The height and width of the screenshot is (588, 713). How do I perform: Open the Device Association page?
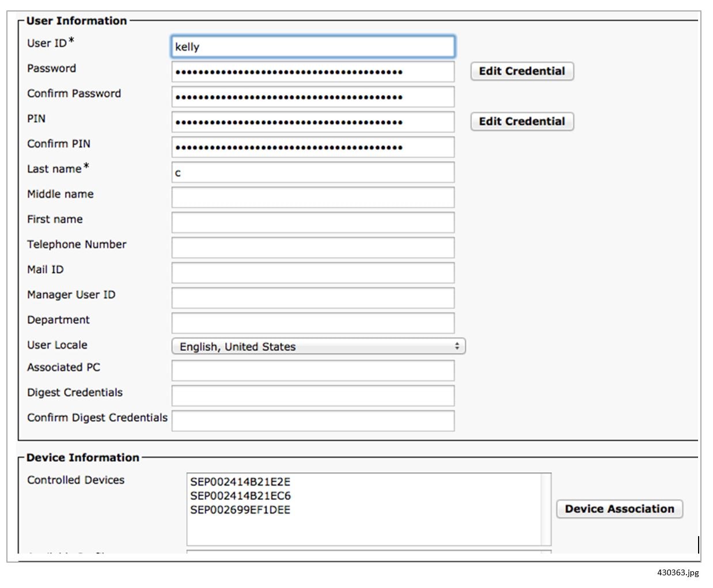[x=619, y=509]
